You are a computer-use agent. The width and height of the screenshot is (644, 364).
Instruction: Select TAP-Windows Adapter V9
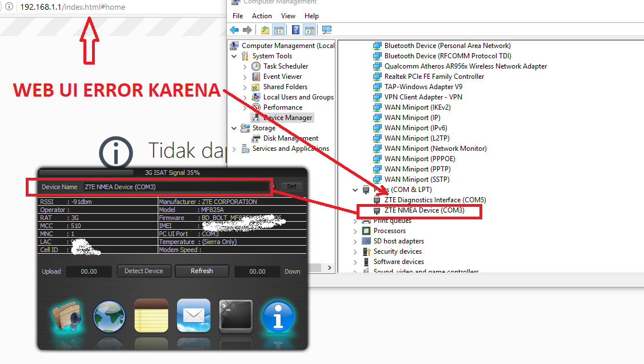click(x=423, y=87)
